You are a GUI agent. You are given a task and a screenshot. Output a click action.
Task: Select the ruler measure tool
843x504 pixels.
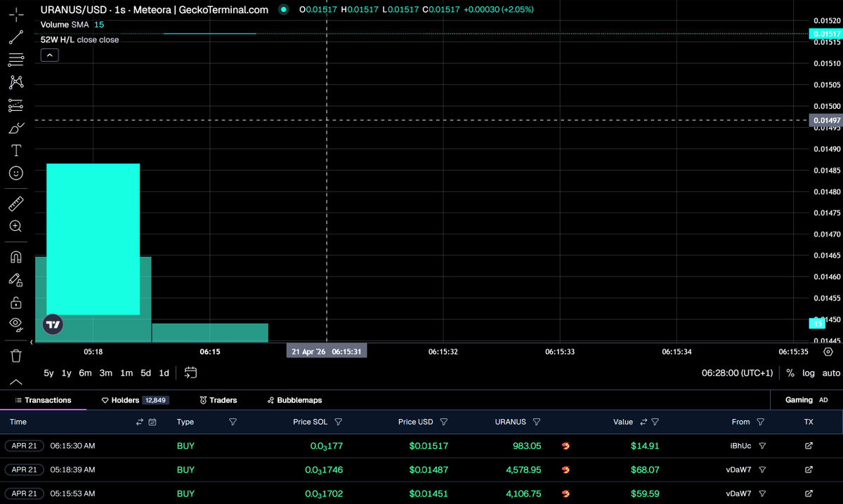[x=15, y=204]
